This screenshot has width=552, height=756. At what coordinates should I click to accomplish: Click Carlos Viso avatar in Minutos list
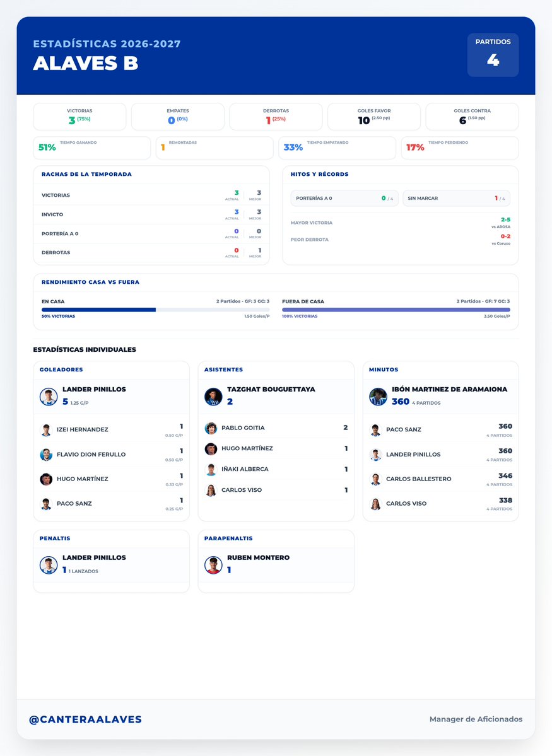pos(375,503)
